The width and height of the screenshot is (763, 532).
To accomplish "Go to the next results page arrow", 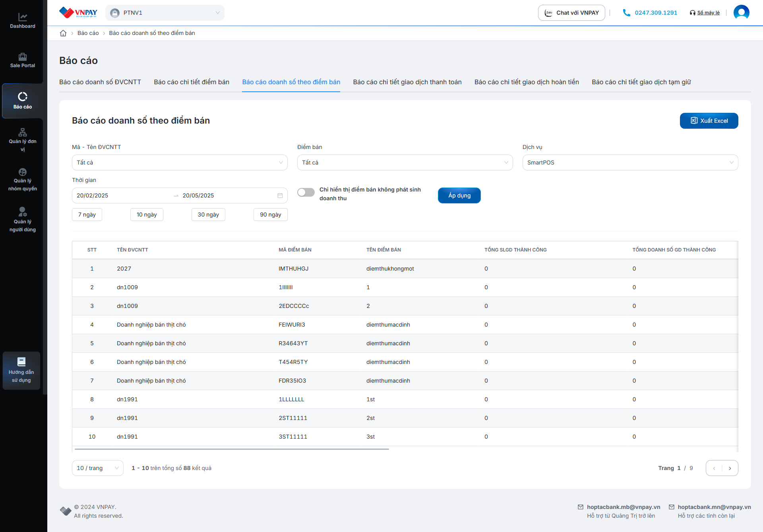I will 730,468.
